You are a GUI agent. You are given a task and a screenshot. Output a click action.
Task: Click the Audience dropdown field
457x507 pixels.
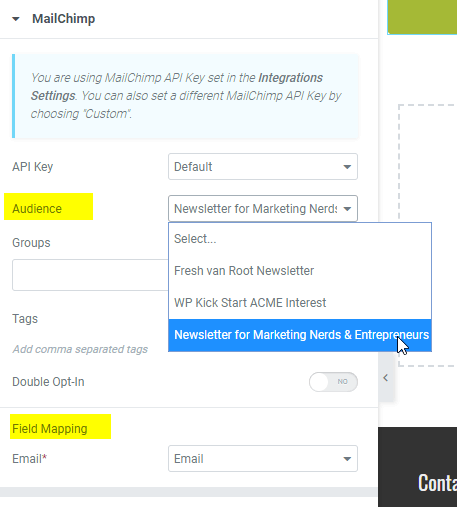point(263,209)
